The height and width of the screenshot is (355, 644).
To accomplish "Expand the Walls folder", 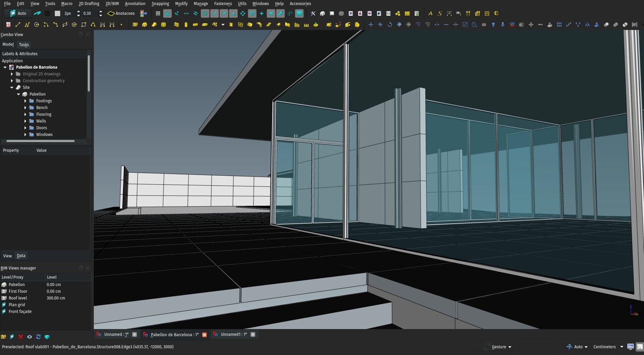I will tap(25, 121).
